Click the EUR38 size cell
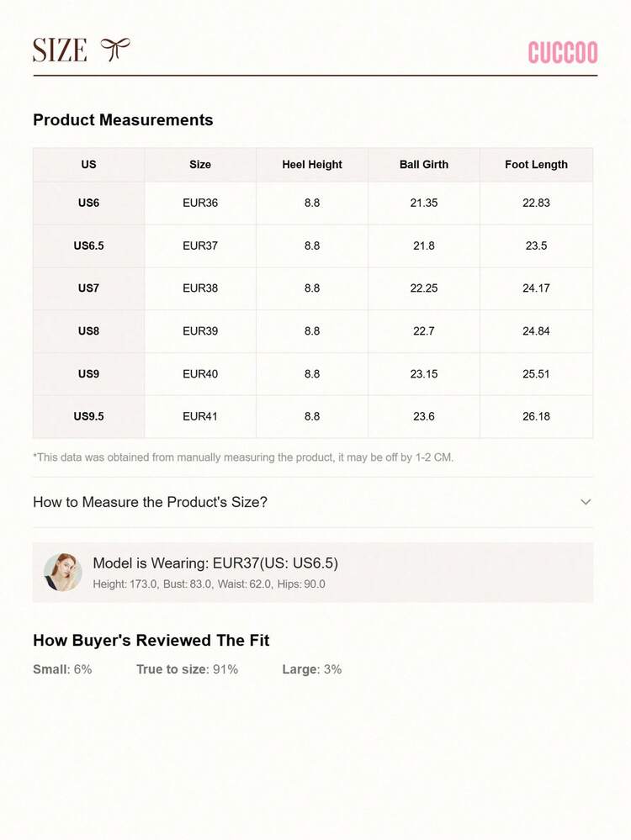 [200, 288]
